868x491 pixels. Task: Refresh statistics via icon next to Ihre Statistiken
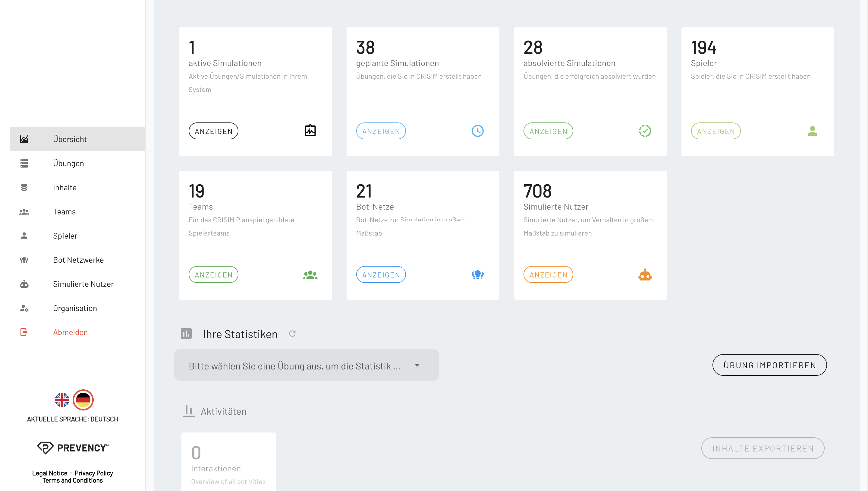(x=292, y=334)
